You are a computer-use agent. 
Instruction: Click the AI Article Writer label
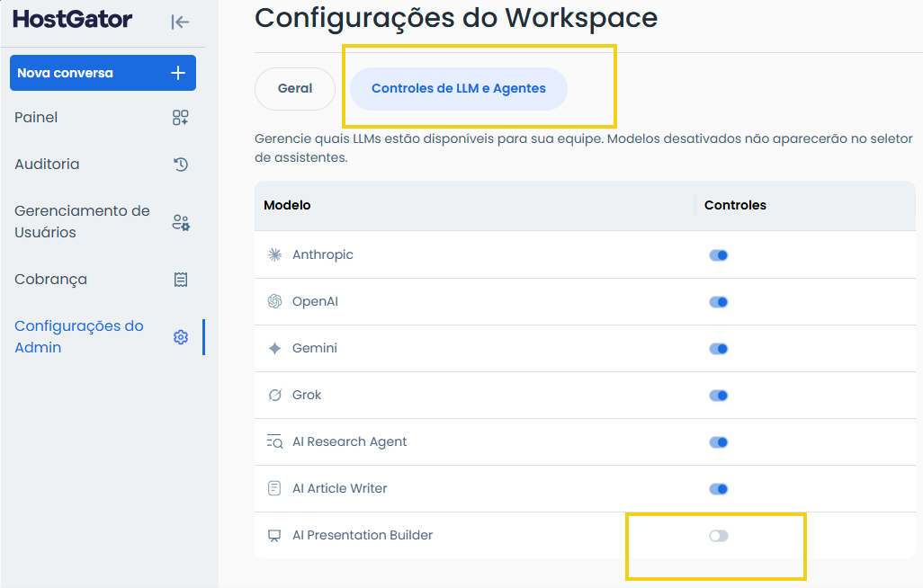[x=340, y=488]
